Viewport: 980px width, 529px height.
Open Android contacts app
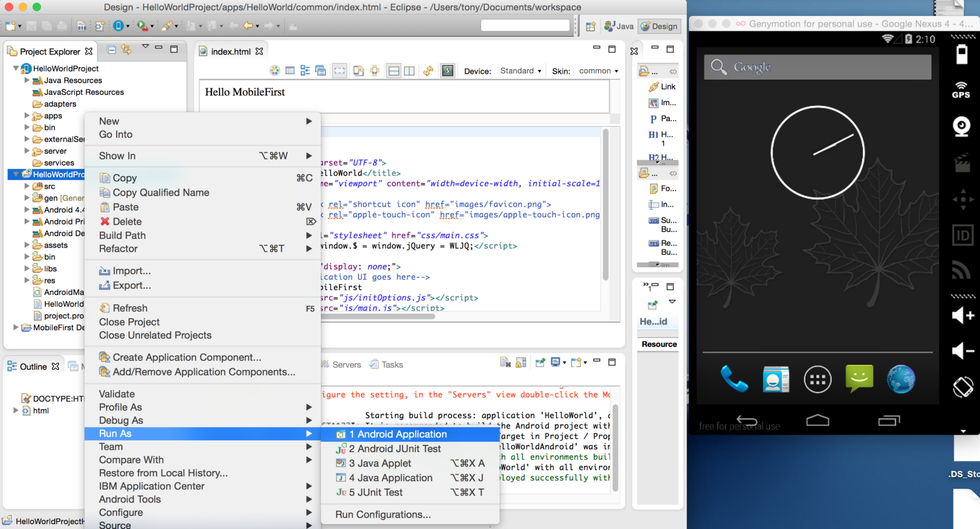(x=775, y=380)
